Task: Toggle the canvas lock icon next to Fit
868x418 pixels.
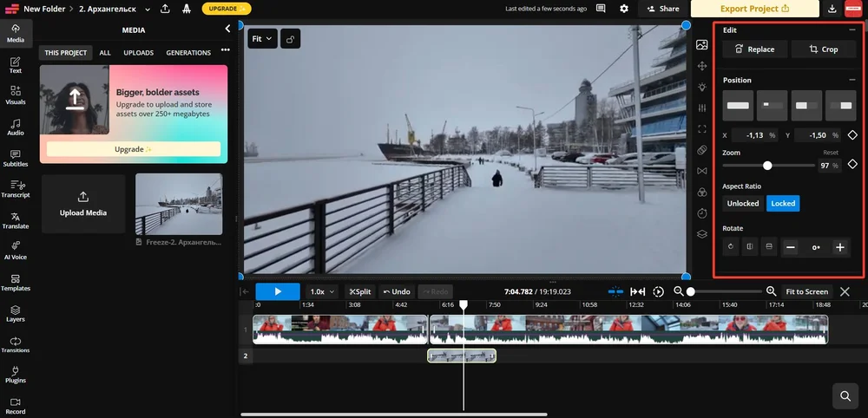Action: coord(291,39)
